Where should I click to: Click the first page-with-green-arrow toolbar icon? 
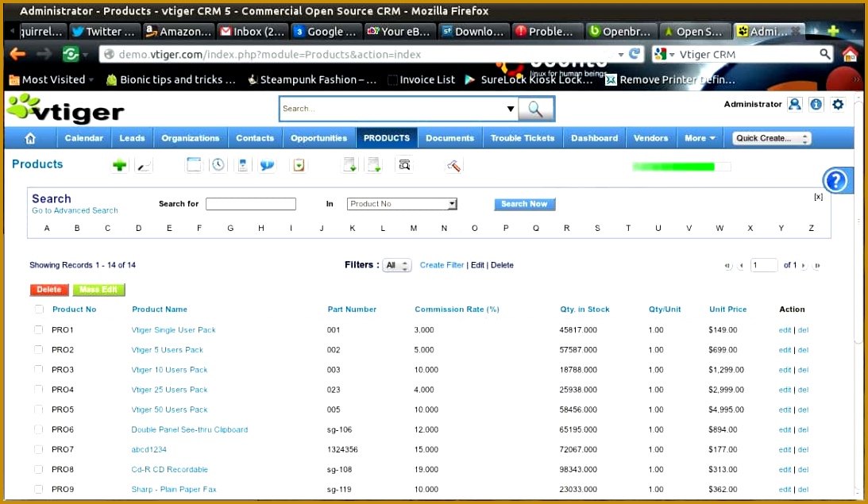pos(350,165)
